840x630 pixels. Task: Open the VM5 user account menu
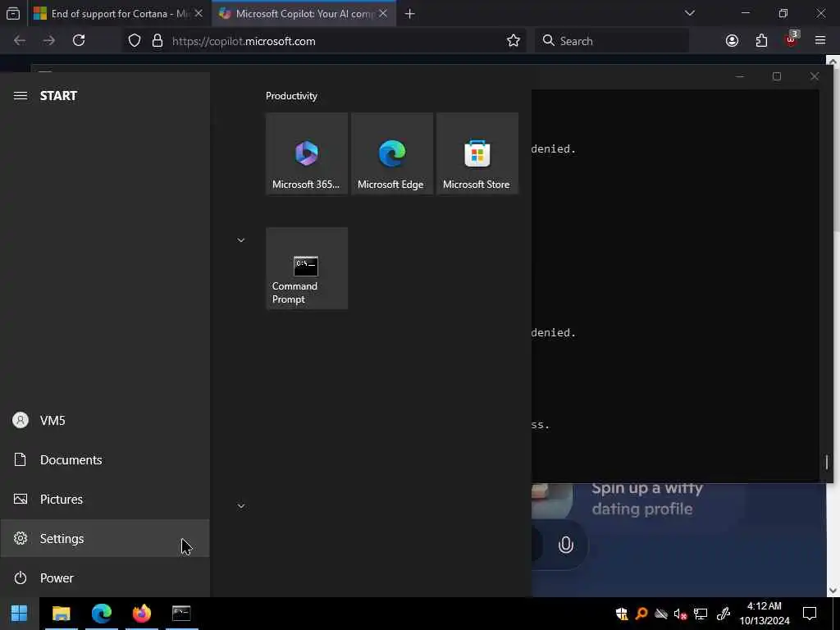click(x=105, y=421)
